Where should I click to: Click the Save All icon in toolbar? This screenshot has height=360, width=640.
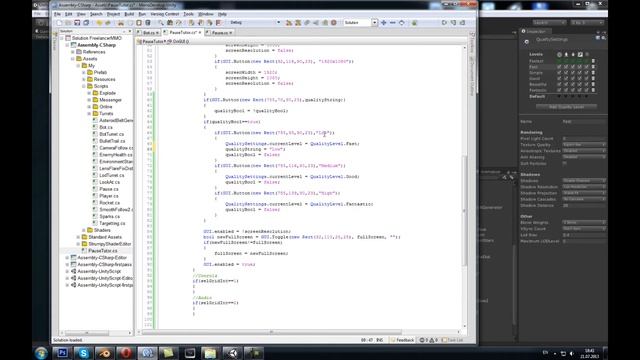coord(86,23)
